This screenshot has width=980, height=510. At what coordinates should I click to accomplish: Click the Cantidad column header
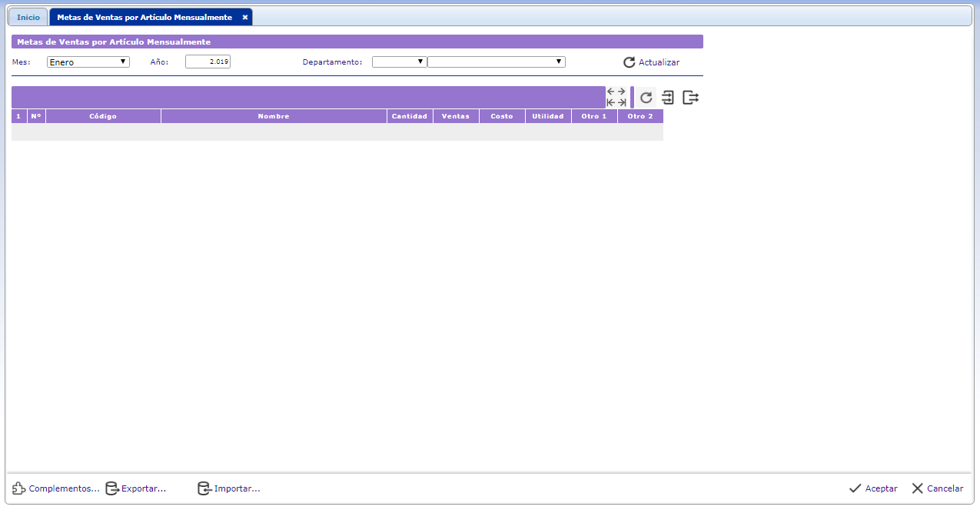pos(410,116)
